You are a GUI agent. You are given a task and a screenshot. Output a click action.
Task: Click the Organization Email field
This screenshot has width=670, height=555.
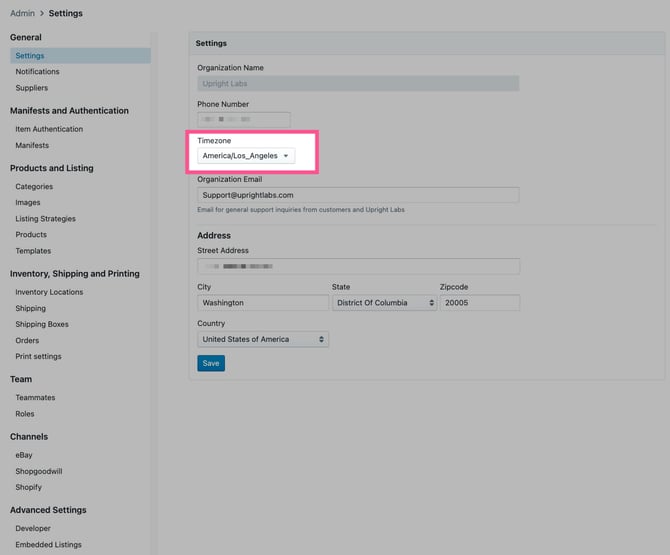click(x=358, y=195)
